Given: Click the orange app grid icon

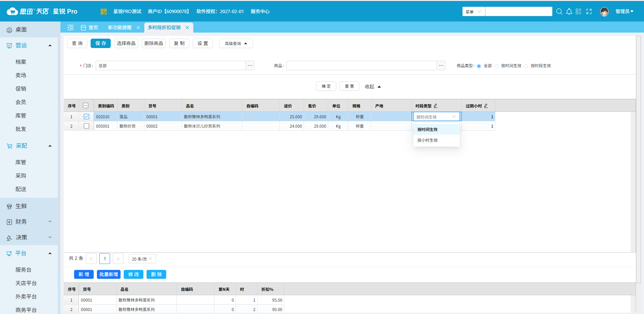Looking at the screenshot, I should point(103,11).
